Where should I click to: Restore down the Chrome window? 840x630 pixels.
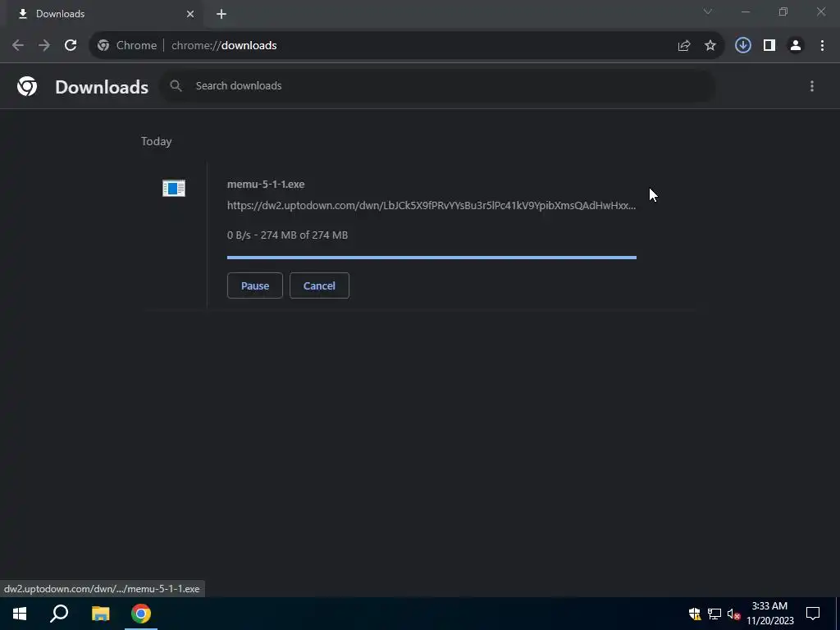click(783, 11)
